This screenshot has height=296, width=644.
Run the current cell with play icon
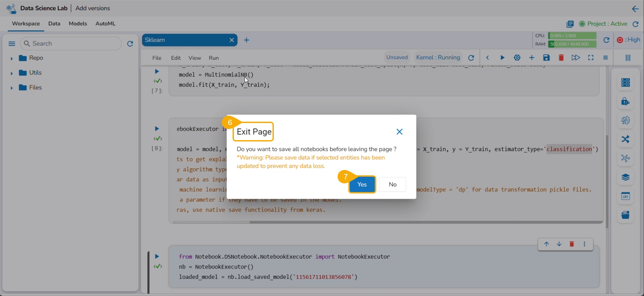502,58
